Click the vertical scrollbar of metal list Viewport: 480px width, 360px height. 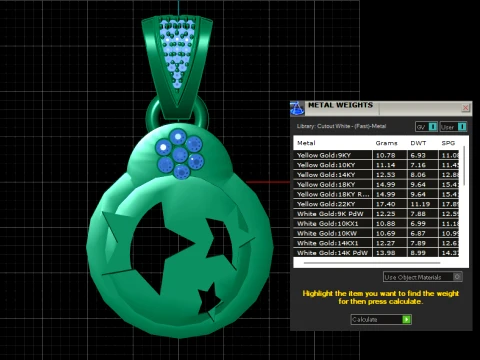pyautogui.click(x=464, y=167)
